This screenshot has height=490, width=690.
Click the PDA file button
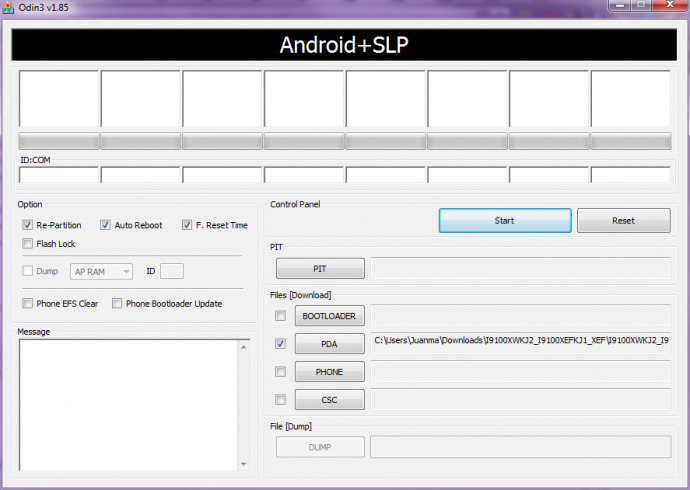[x=329, y=344]
